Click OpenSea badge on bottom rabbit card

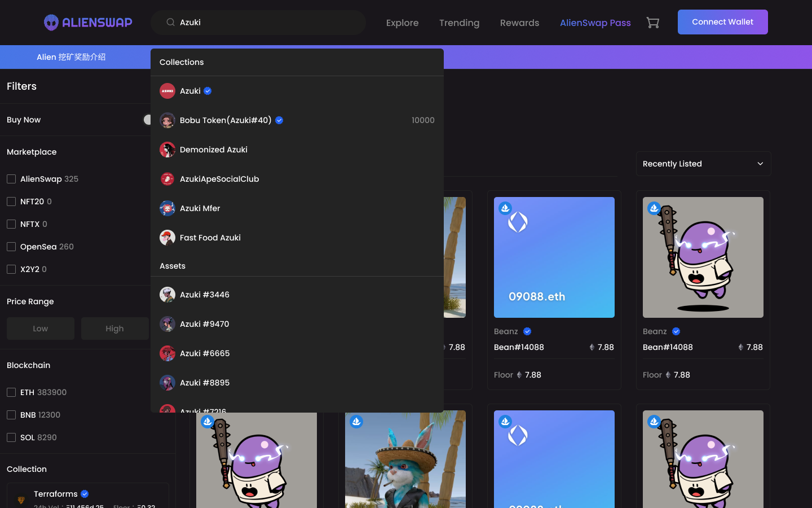click(x=356, y=422)
